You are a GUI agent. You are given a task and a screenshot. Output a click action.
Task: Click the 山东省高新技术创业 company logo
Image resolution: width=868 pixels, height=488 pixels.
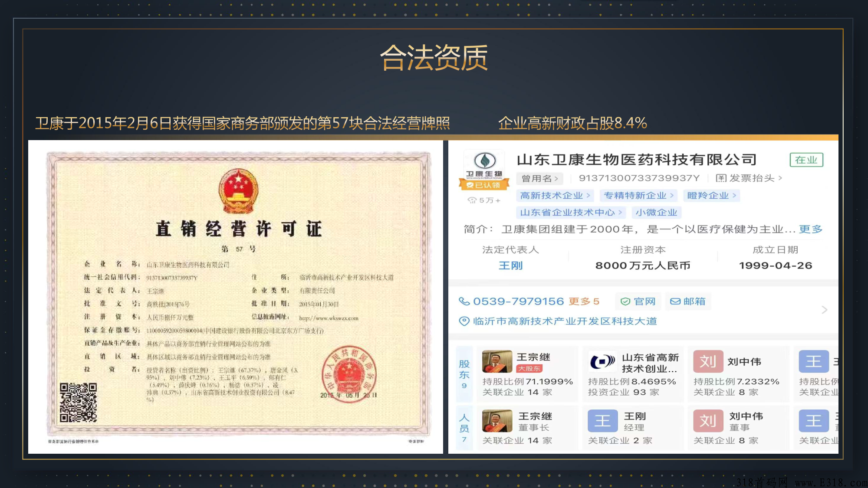602,361
